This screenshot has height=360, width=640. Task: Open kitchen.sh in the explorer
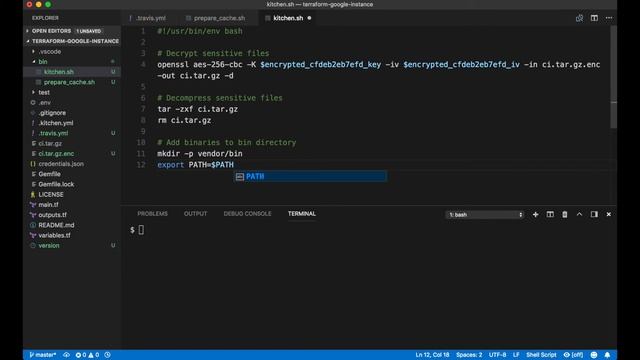[x=59, y=72]
